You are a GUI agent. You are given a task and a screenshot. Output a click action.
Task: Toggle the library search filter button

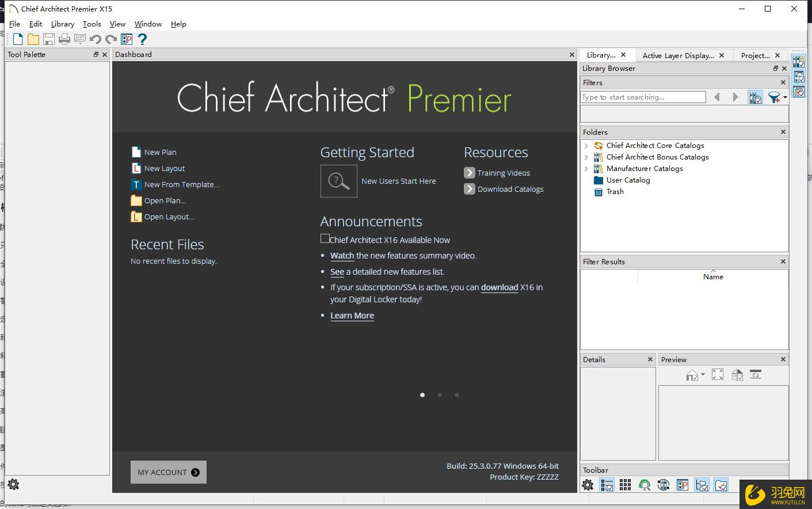756,97
